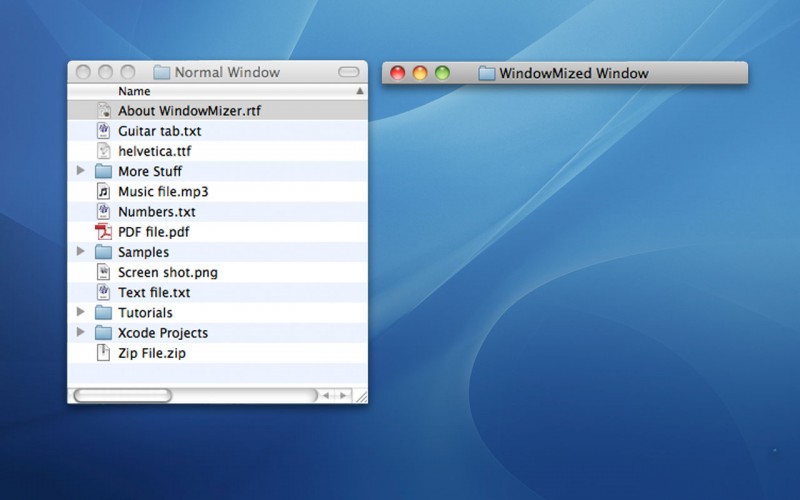800x500 pixels.
Task: Reverse sort order with the Name column arrow
Action: (360, 91)
